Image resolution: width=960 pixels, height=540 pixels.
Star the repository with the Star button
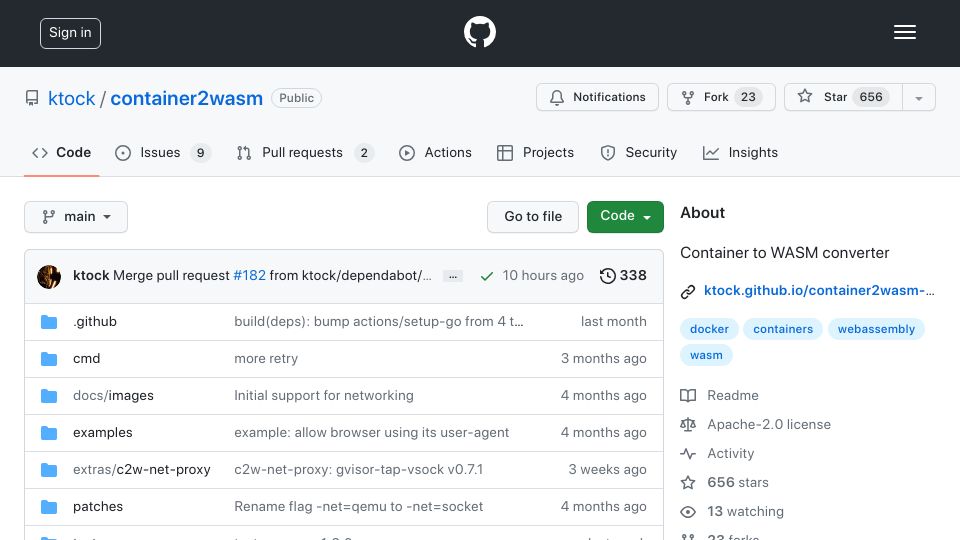[843, 97]
